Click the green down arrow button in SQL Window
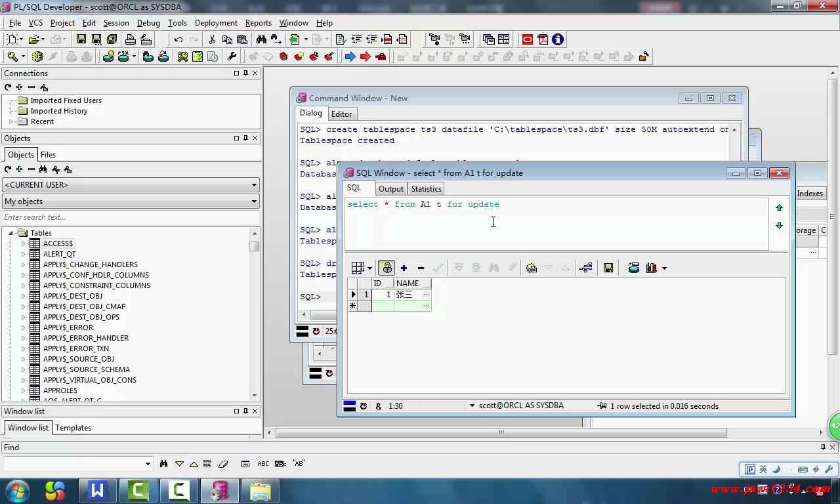 [x=779, y=226]
